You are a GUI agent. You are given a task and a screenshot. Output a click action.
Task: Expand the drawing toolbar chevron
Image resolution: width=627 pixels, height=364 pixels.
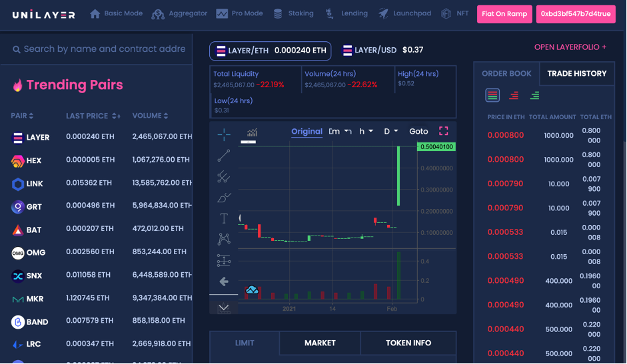click(x=224, y=307)
